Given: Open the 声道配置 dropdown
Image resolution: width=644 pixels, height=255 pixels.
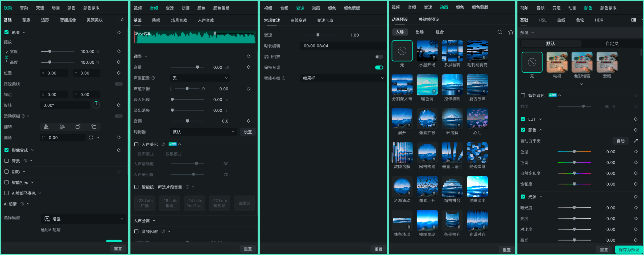Looking at the screenshot, I should pos(200,78).
